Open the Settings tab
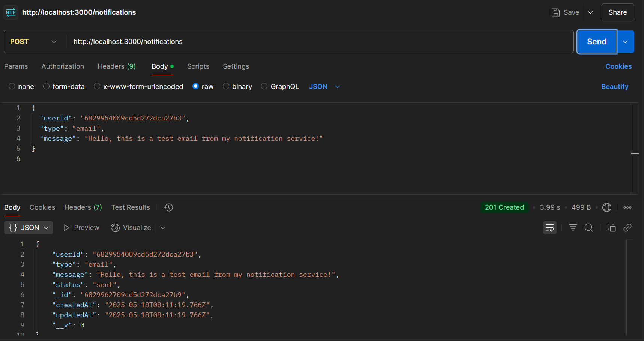Viewport: 644px width, 341px height. click(x=236, y=66)
